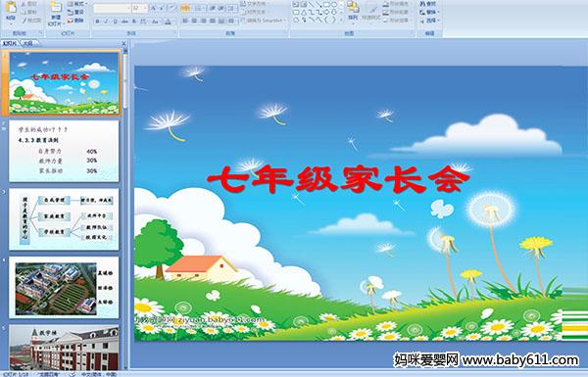Toggle Bold formatting
This screenshot has width=588, height=377.
[97, 22]
